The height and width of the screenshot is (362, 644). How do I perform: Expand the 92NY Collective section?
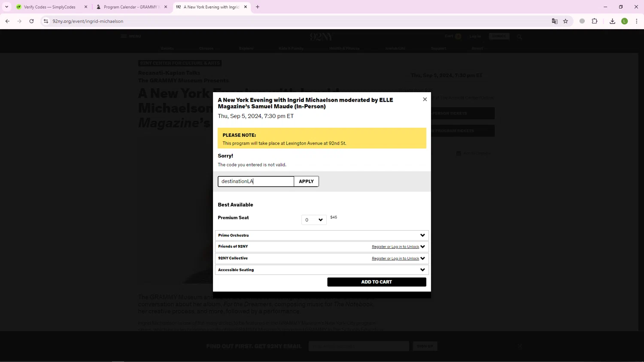click(322, 258)
